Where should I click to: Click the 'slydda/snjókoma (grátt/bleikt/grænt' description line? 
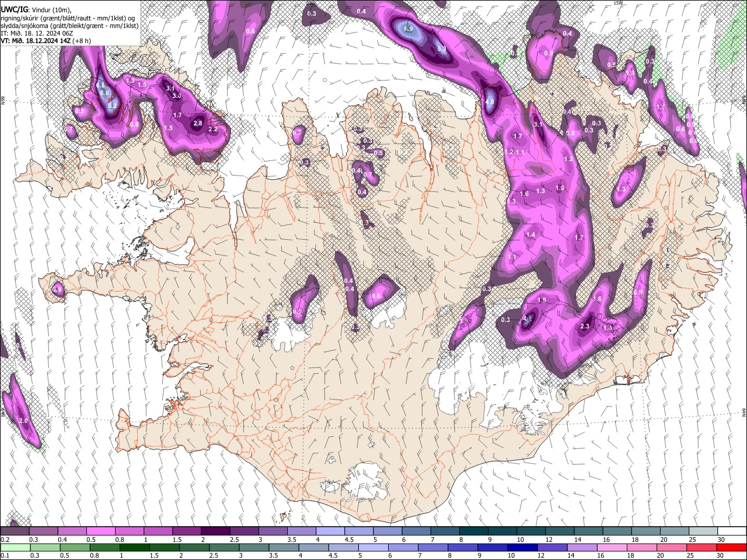[x=69, y=26]
